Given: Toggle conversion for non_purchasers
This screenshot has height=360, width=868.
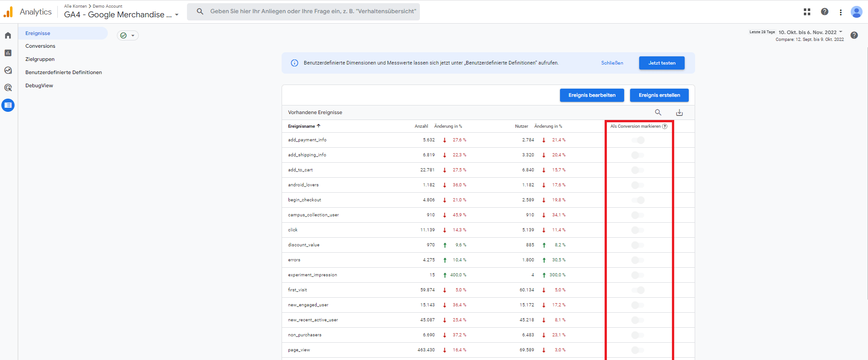Looking at the screenshot, I should pyautogui.click(x=638, y=335).
